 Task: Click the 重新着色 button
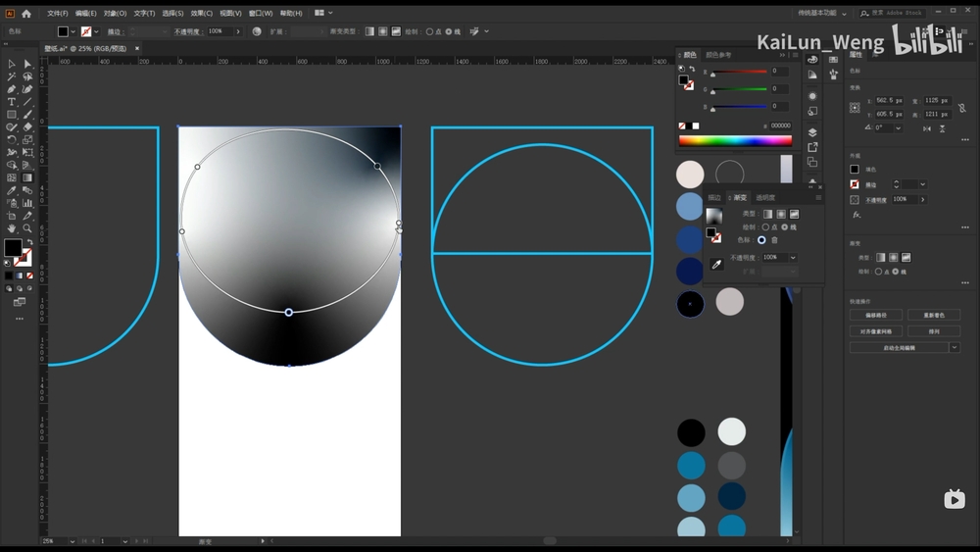point(934,315)
